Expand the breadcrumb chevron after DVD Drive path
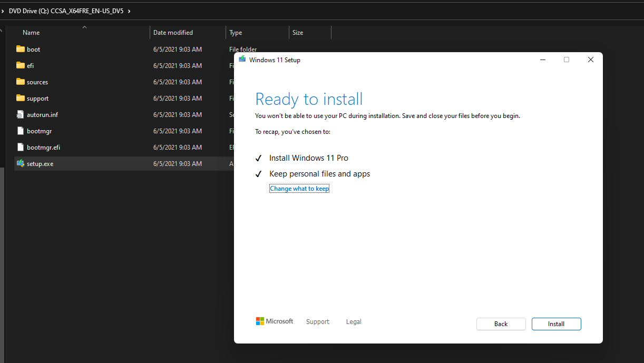Image resolution: width=644 pixels, height=363 pixels. (130, 11)
